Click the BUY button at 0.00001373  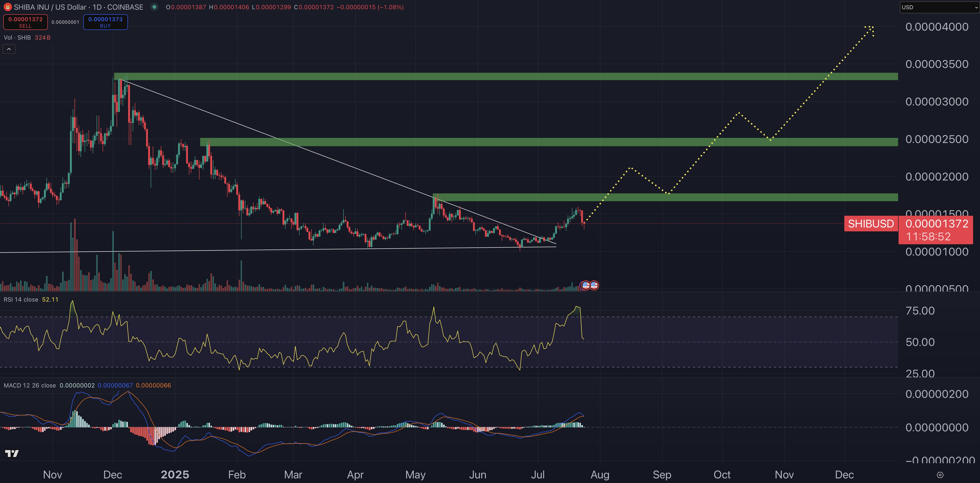[x=105, y=22]
